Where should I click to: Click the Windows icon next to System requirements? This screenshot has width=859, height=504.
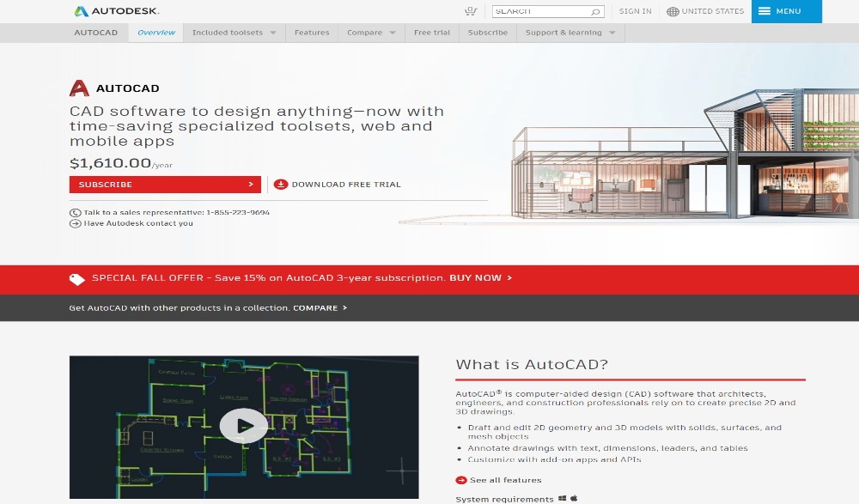point(562,499)
